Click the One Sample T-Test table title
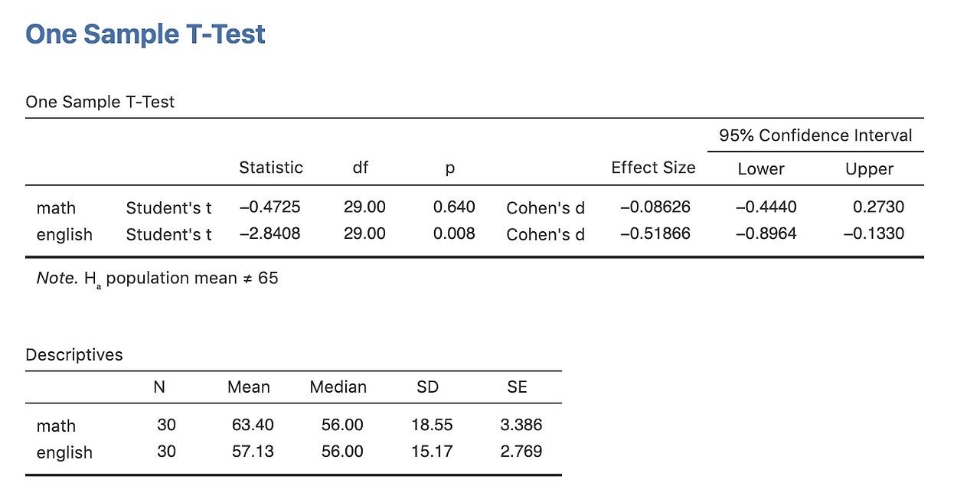This screenshot has width=980, height=496. [100, 102]
